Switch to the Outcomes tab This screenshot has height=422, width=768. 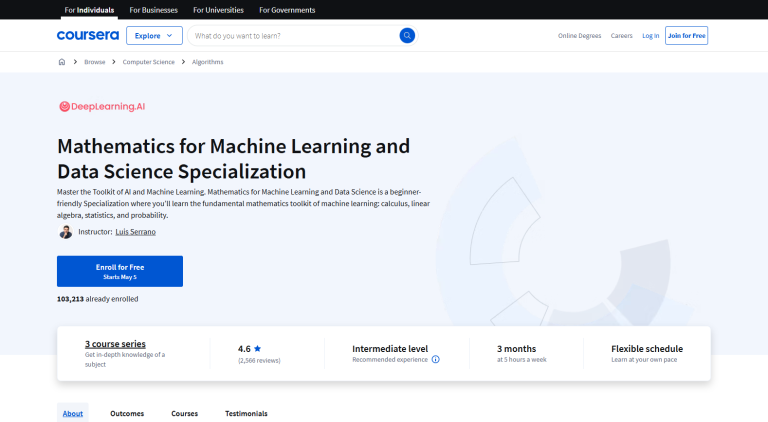127,413
